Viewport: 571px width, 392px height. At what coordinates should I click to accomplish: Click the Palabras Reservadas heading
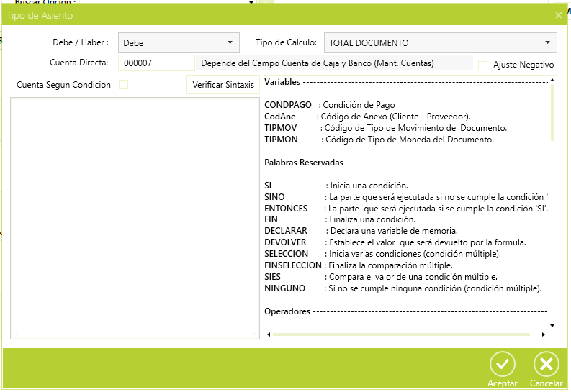pos(304,163)
